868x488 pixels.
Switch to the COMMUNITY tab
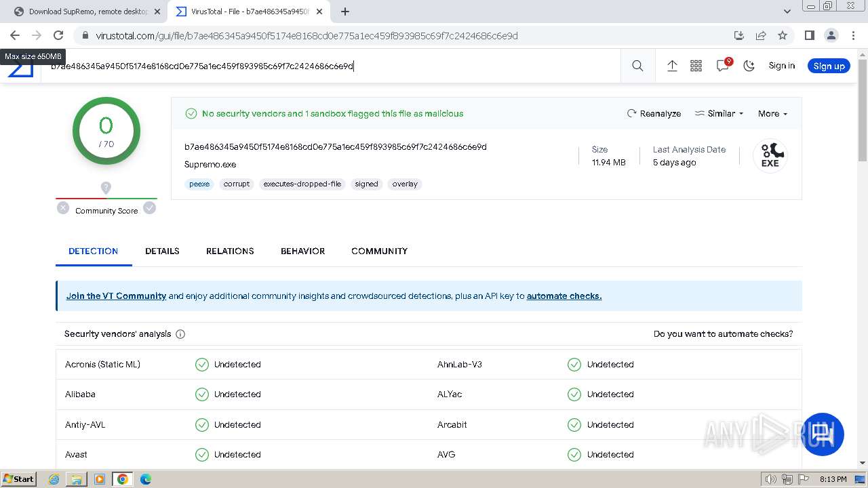[379, 251]
